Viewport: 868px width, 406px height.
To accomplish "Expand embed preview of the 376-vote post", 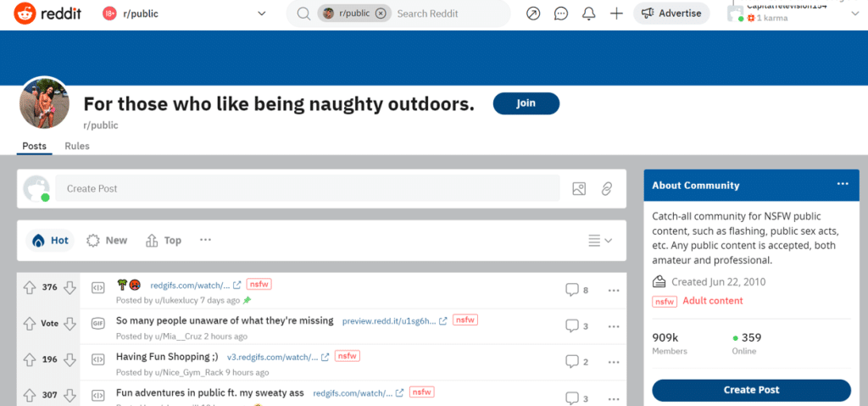I will coord(98,287).
